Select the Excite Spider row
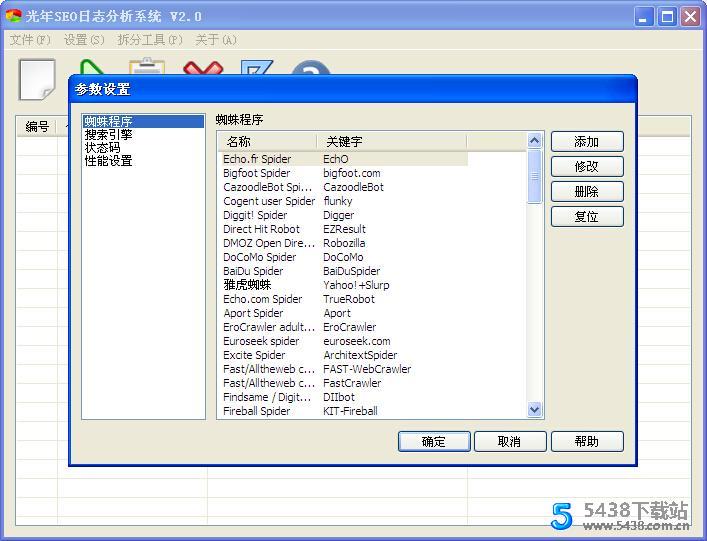This screenshot has width=707, height=541. tap(343, 355)
